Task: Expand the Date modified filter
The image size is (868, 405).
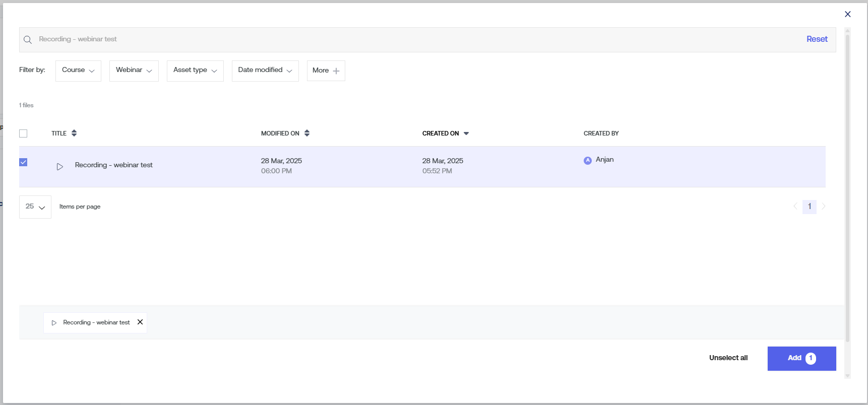Action: pyautogui.click(x=265, y=71)
